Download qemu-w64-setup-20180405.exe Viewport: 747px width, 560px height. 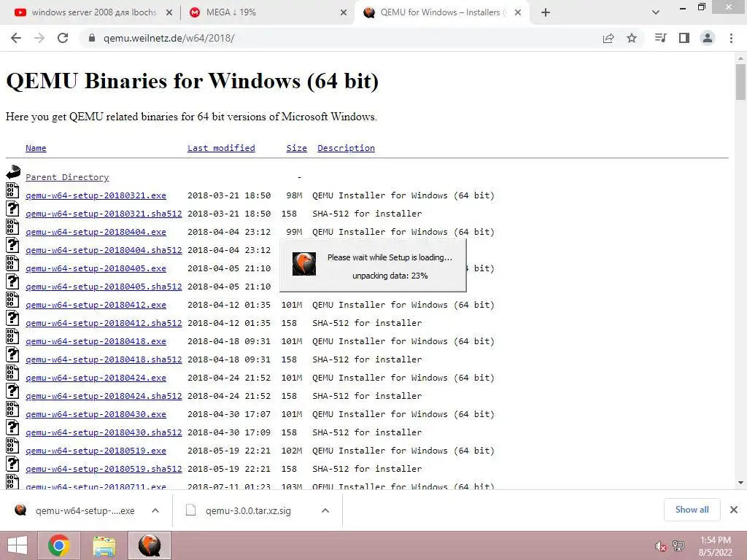tap(96, 268)
